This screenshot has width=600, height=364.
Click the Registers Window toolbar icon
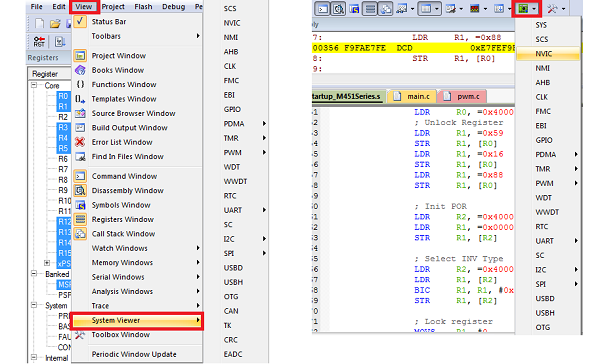pos(370,8)
